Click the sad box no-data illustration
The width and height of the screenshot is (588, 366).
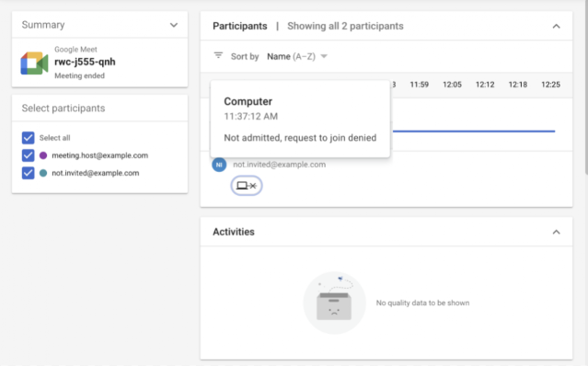(334, 303)
